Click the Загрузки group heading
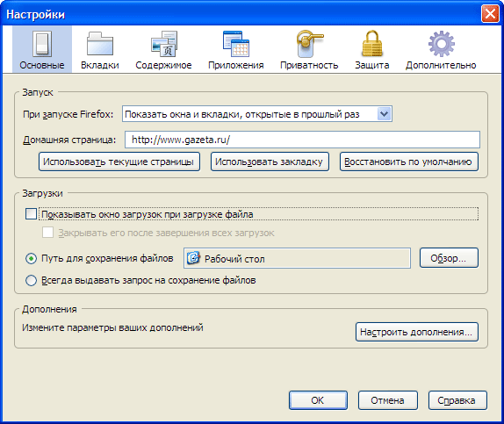Image resolution: width=504 pixels, height=424 pixels. (42, 193)
